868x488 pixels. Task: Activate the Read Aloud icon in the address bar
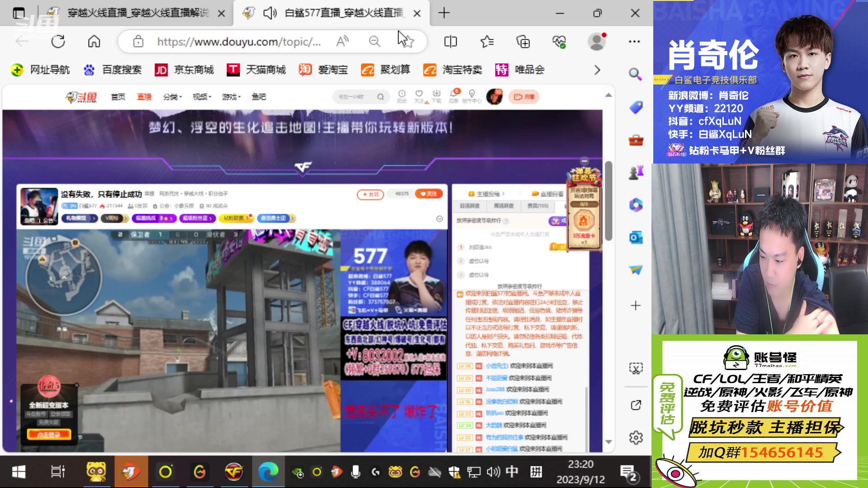pos(343,42)
